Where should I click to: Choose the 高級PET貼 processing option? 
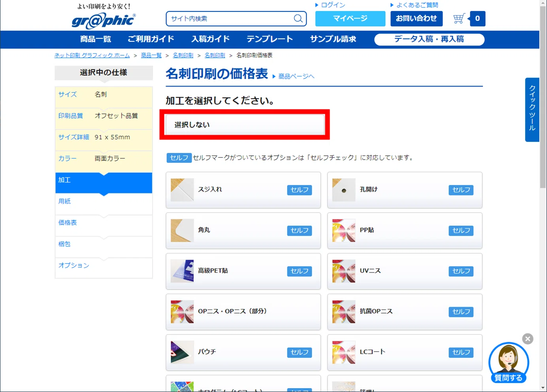click(x=243, y=271)
